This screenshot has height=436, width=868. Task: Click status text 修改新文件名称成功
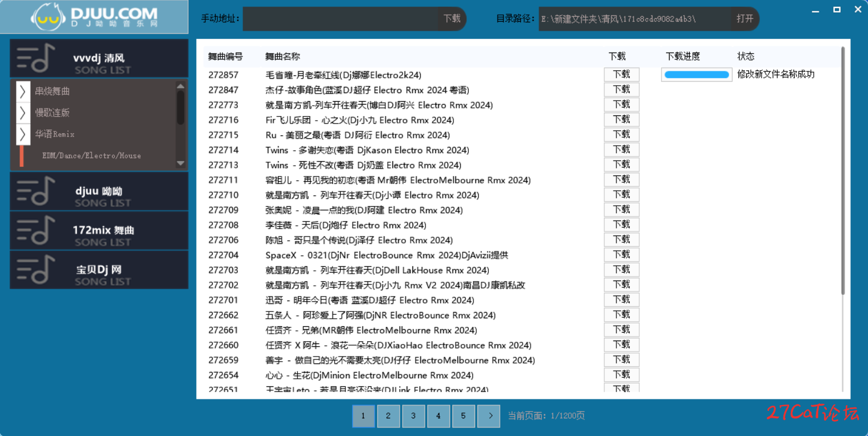pos(776,74)
